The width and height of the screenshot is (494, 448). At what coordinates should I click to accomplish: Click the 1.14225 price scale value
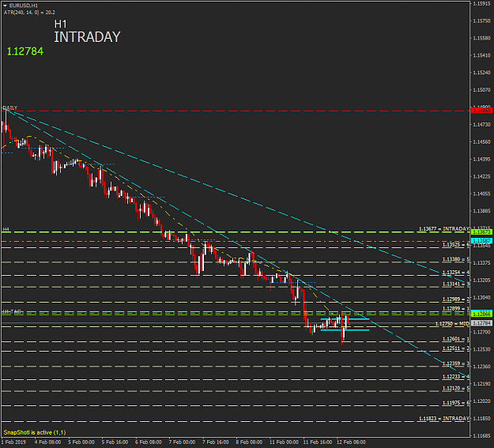click(481, 176)
